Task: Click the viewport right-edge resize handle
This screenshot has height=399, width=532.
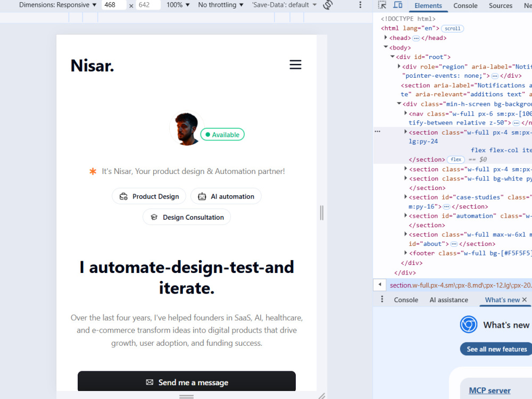Action: point(322,213)
